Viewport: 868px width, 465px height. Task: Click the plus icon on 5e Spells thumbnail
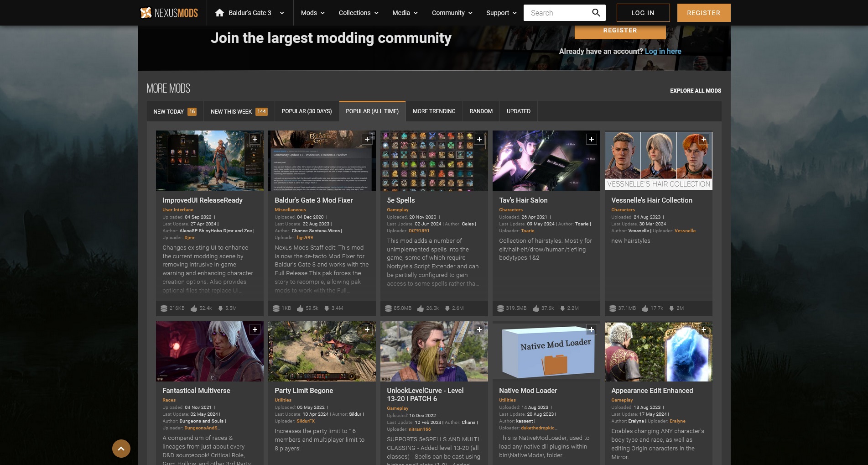[479, 139]
